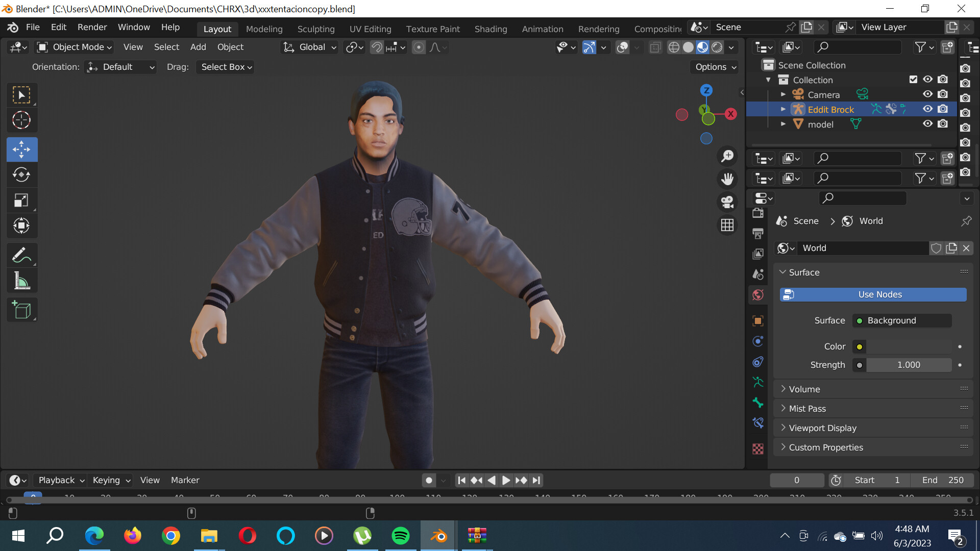The image size is (980, 551).
Task: Disable render visibility for the model object
Action: point(942,123)
